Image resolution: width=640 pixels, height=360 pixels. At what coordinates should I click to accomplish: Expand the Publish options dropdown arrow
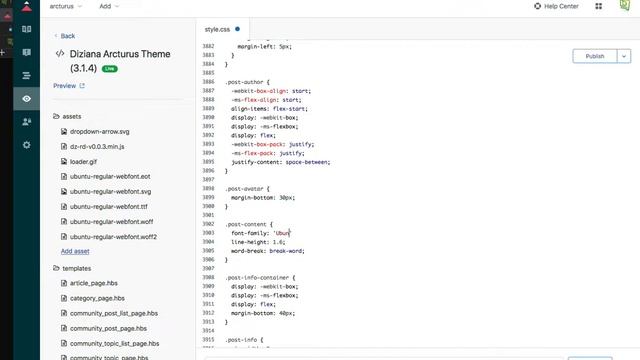coord(624,56)
